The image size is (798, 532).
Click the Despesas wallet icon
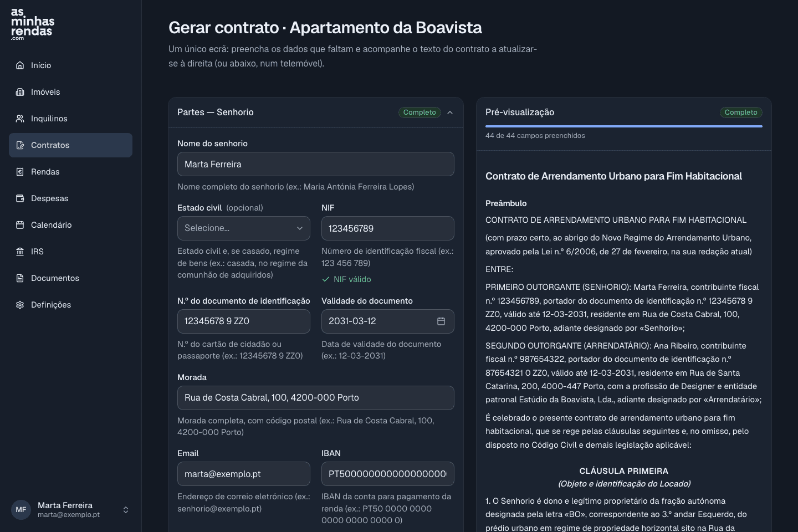click(20, 198)
